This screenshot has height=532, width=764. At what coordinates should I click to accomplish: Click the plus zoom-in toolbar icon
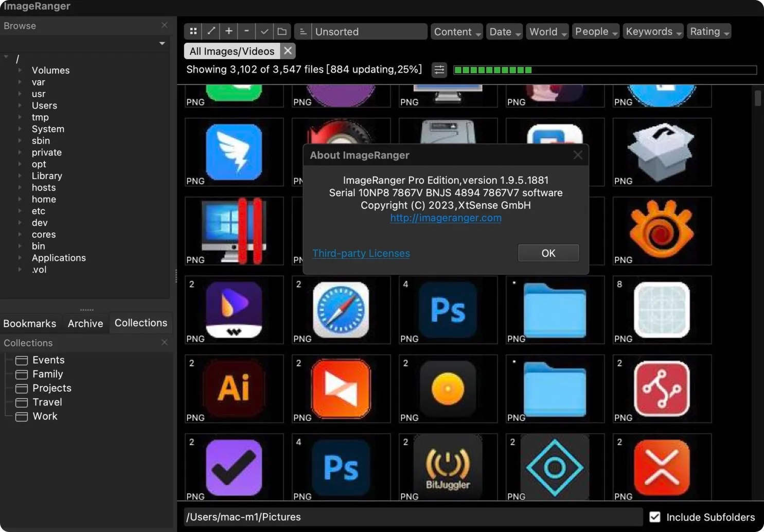click(x=228, y=31)
